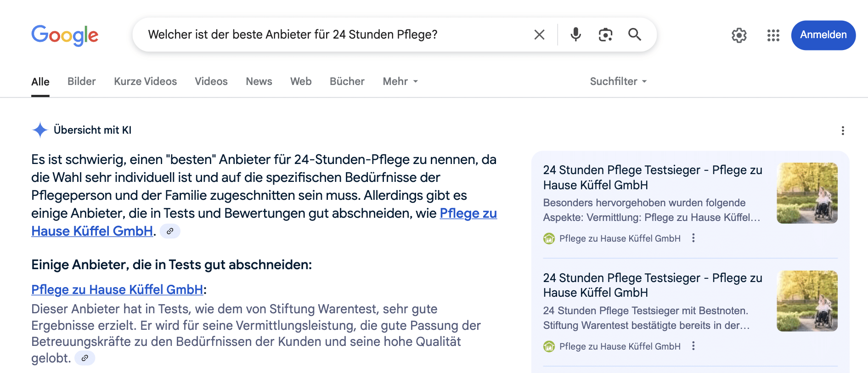Viewport: 868px width, 373px height.
Task: Click the second card's Pflege zu Hause favicon
Action: [549, 346]
